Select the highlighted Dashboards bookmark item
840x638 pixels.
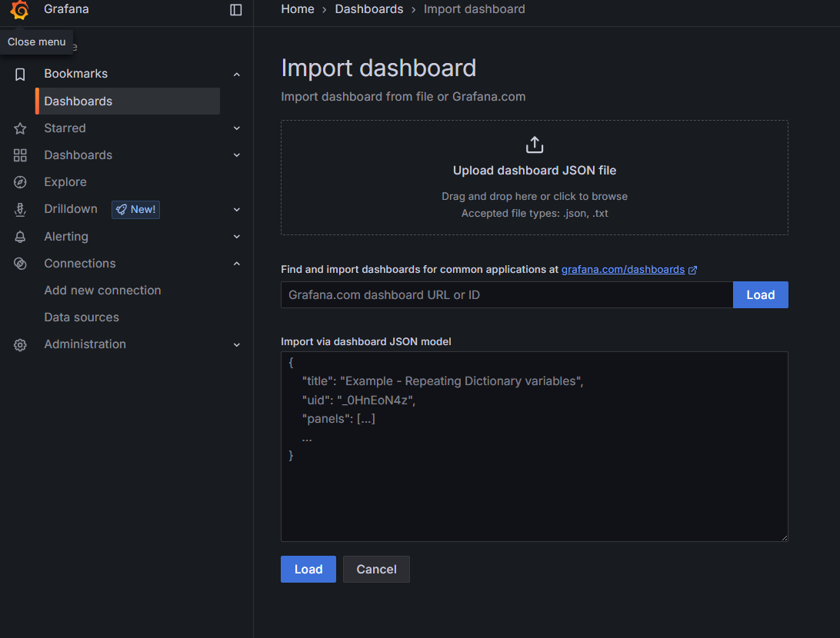[128, 101]
